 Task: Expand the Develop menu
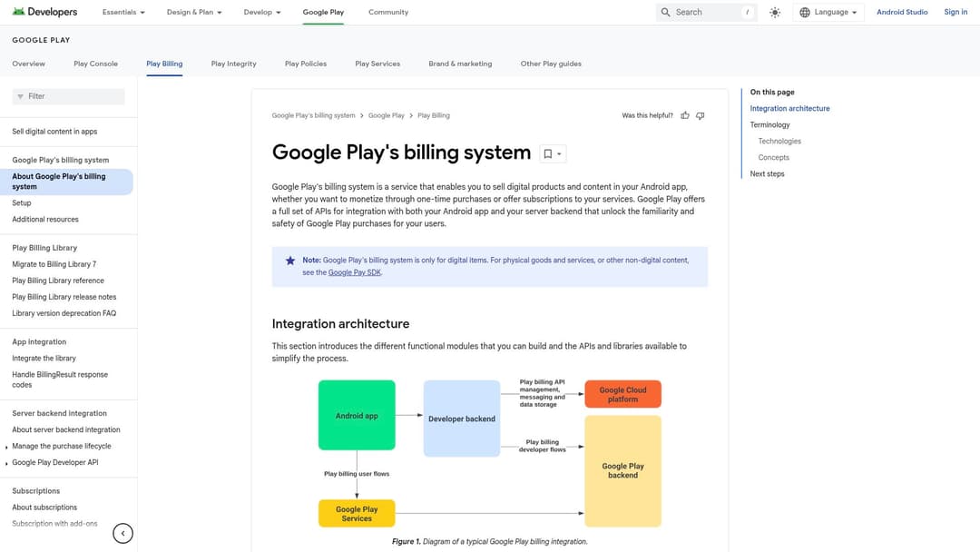click(x=262, y=12)
